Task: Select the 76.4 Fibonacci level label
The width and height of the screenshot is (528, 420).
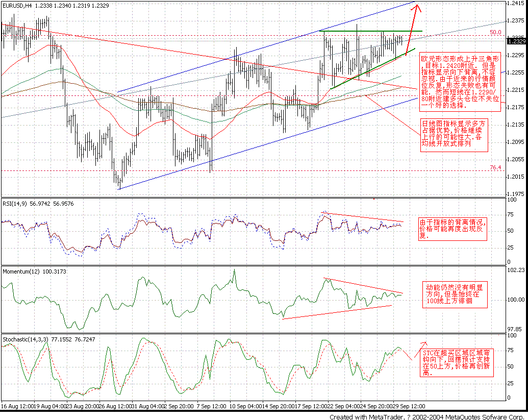Action: [495, 167]
